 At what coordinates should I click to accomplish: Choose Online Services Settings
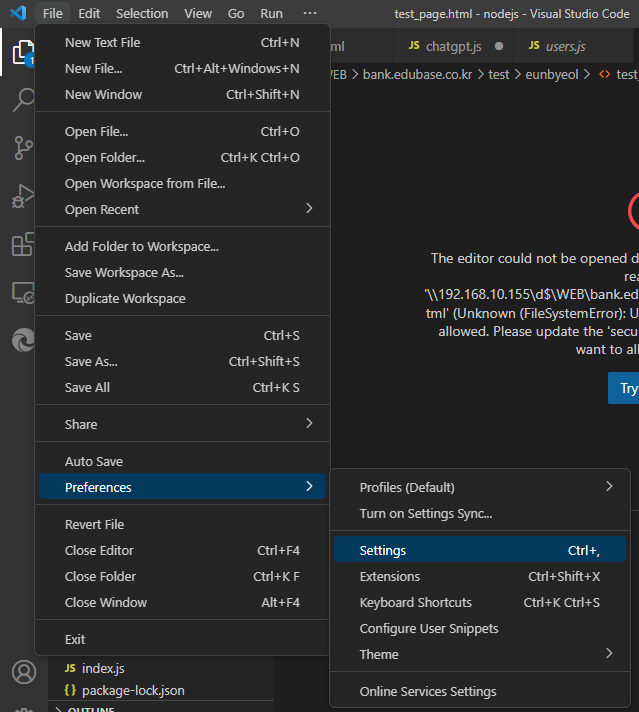[x=480, y=692]
